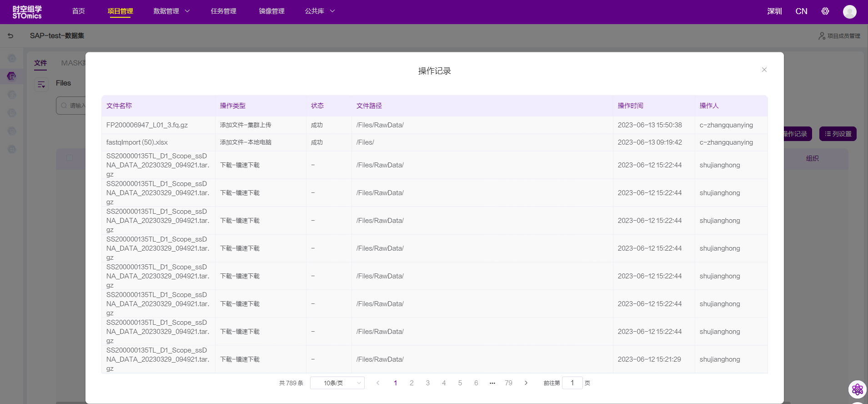The height and width of the screenshot is (404, 868).
Task: Click the back arrow beside SAP-test-数据集
Action: click(10, 35)
